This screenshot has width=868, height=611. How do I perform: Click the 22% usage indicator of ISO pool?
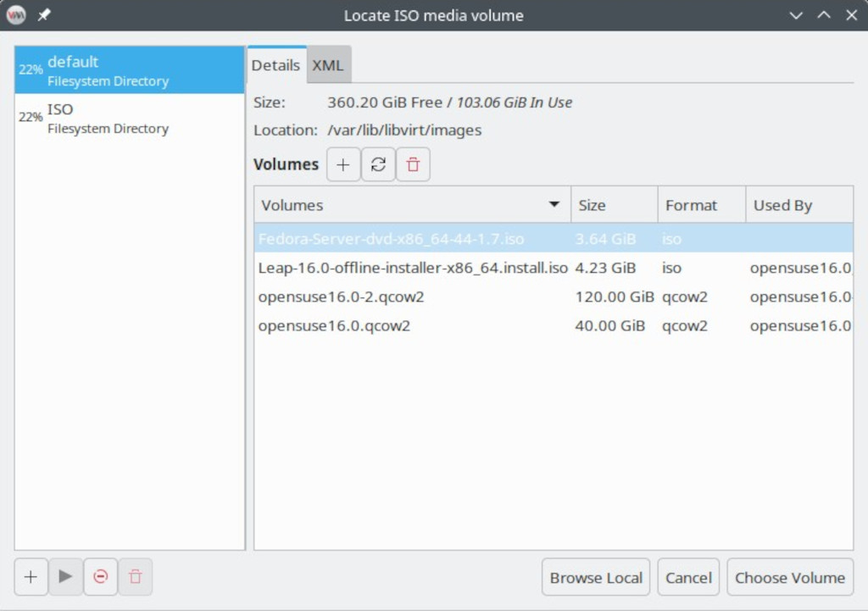pos(31,117)
